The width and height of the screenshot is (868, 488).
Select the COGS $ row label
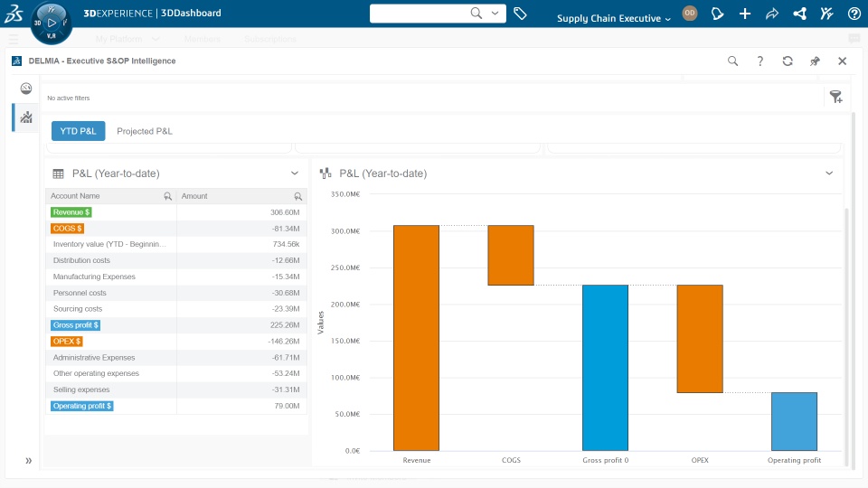click(x=67, y=228)
